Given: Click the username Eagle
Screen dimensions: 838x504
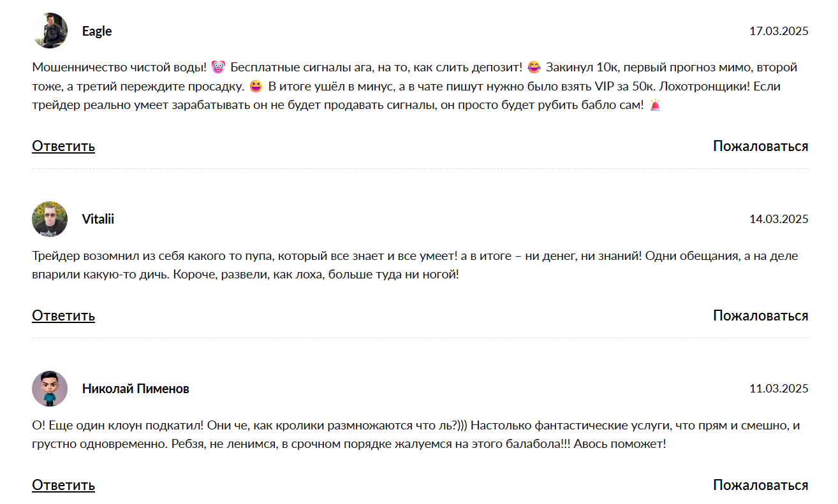Looking at the screenshot, I should pos(97,31).
